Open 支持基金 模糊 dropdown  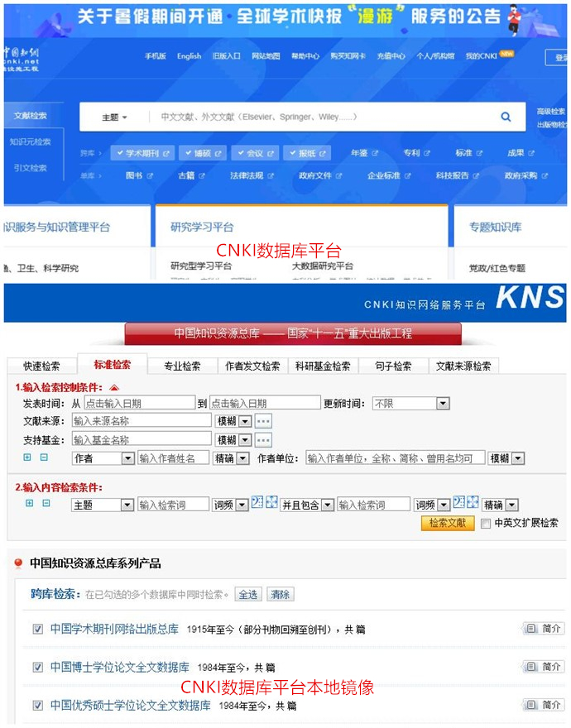(233, 439)
